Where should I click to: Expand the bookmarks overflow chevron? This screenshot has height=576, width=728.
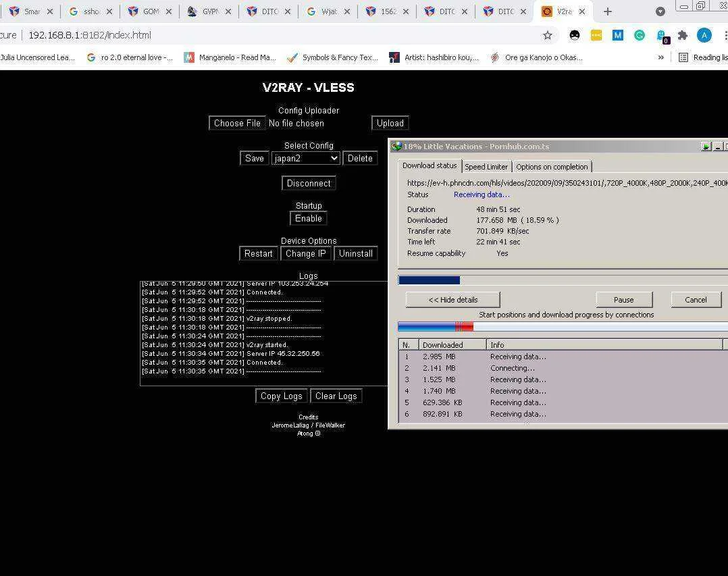tap(660, 57)
